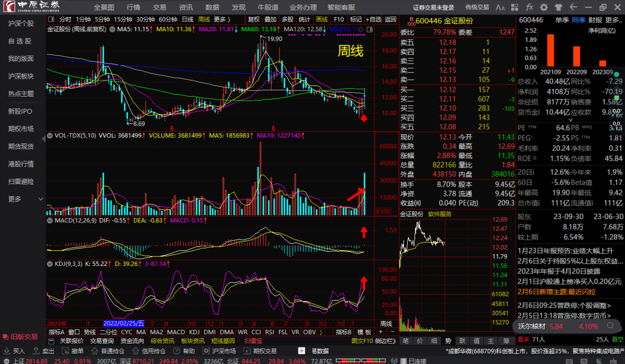The height and width of the screenshot is (364, 625).
Task: Open the formula fx editor icon
Action: pyautogui.click(x=529, y=7)
